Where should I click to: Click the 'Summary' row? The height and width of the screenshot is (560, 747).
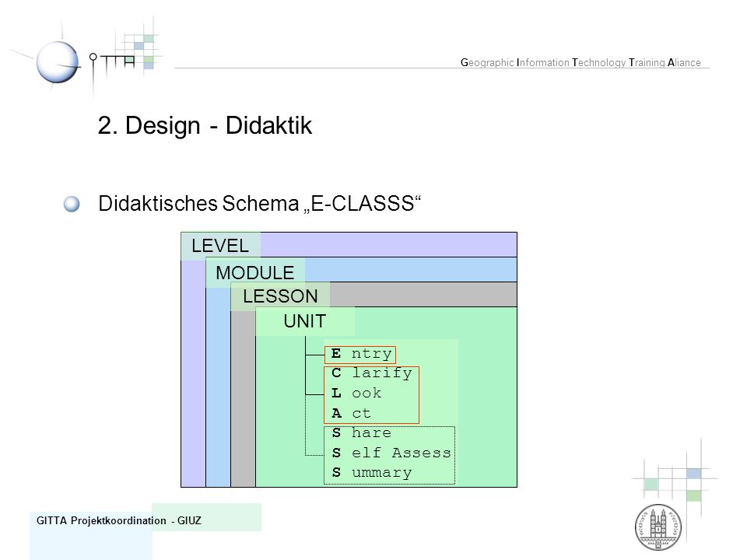click(372, 473)
